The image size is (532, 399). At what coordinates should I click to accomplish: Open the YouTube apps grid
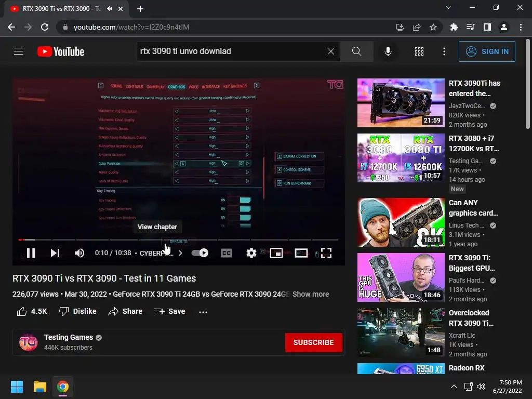[x=419, y=51]
